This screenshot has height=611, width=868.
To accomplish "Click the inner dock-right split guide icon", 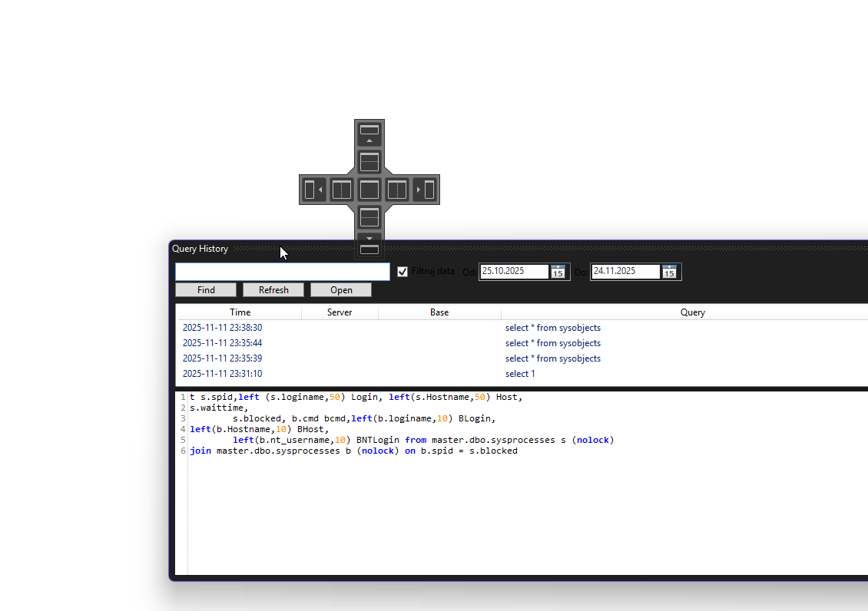I will pos(397,190).
